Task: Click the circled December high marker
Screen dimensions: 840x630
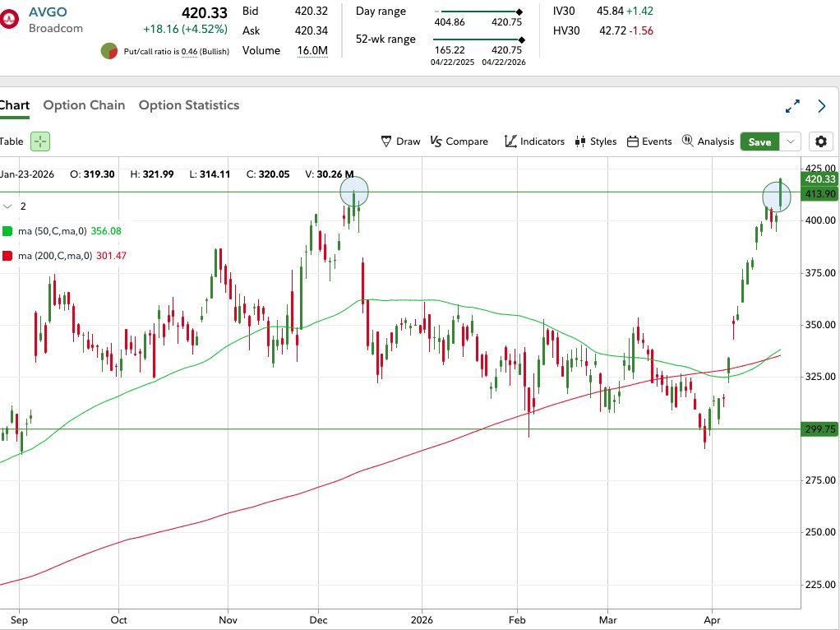Action: pyautogui.click(x=354, y=192)
